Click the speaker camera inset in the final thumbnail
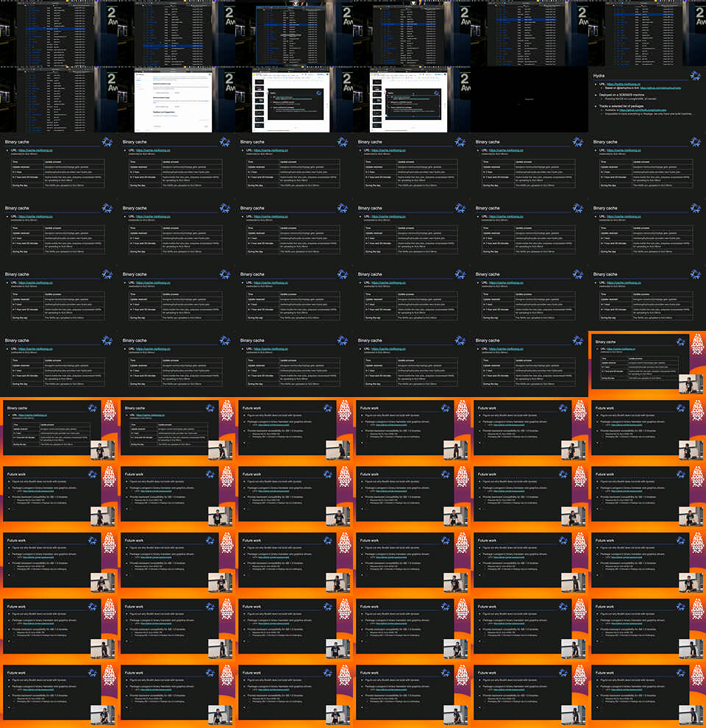 click(691, 714)
